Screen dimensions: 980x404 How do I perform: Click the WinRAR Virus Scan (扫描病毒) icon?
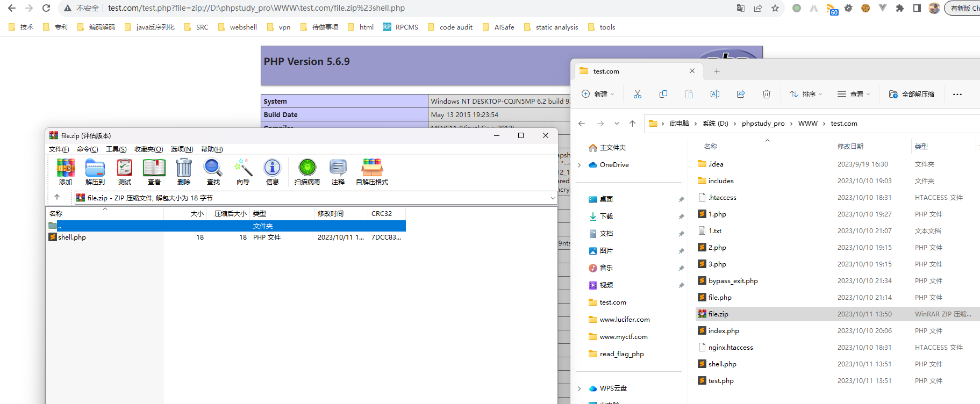tap(307, 168)
